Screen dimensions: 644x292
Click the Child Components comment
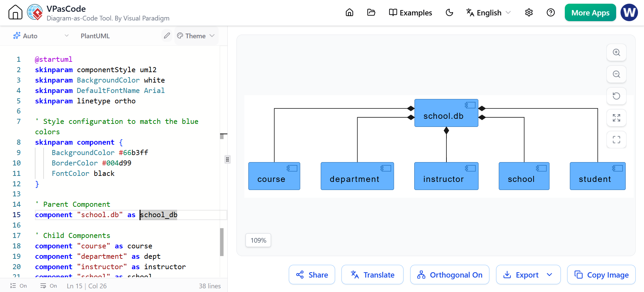click(73, 236)
